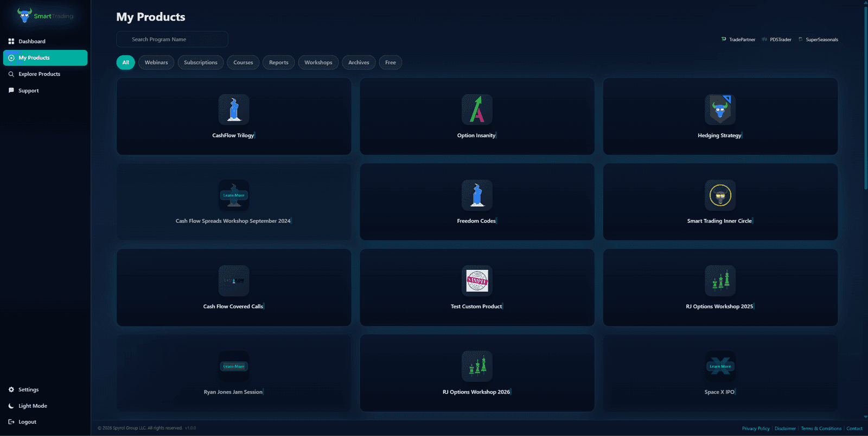Open the Smart Trading Inner Circle icon
The width and height of the screenshot is (868, 436).
coord(720,195)
